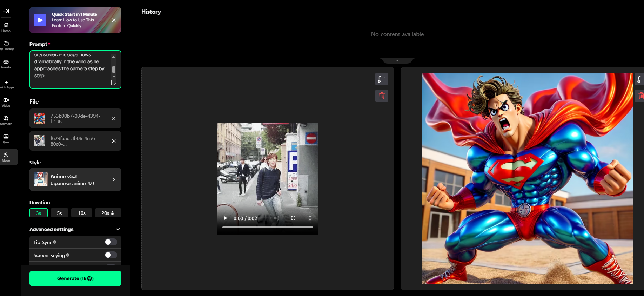
Task: Go to Home in sidebar
Action: point(6,27)
